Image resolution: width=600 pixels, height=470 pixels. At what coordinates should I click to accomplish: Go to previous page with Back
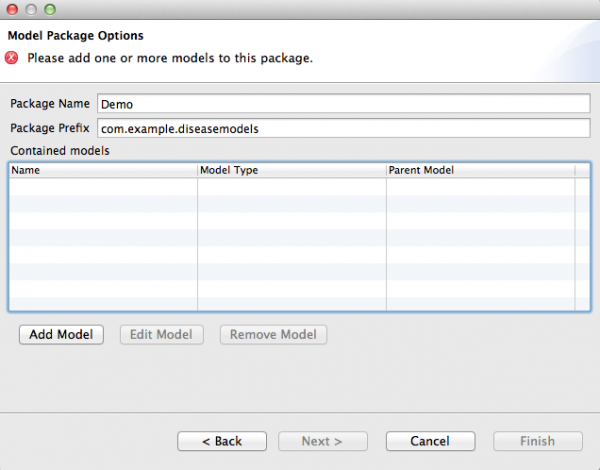point(222,441)
